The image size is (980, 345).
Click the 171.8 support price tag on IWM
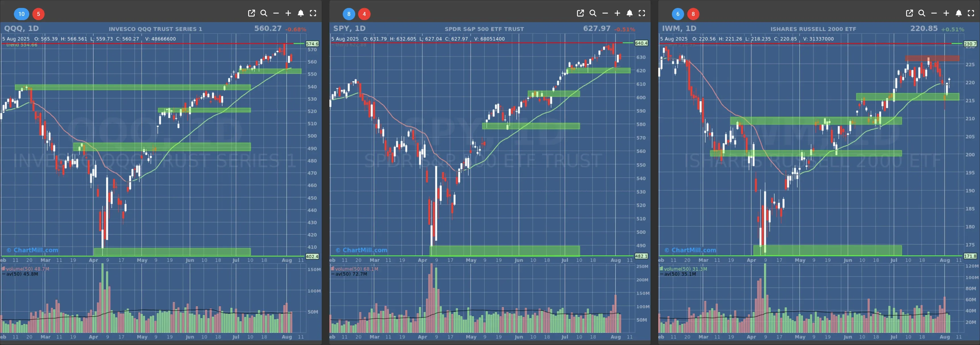coord(970,256)
